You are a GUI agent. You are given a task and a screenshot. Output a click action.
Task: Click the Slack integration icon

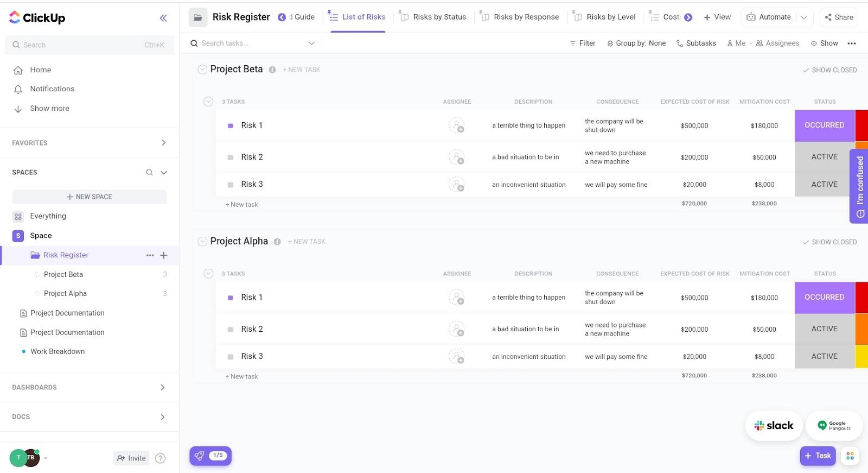click(x=774, y=426)
